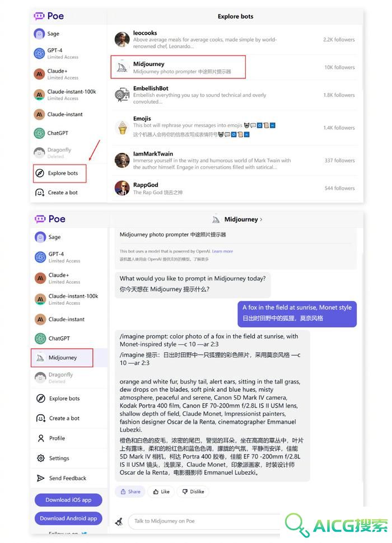392x543 pixels.
Task: Click the EmbellishBot robot icon
Action: (122, 95)
